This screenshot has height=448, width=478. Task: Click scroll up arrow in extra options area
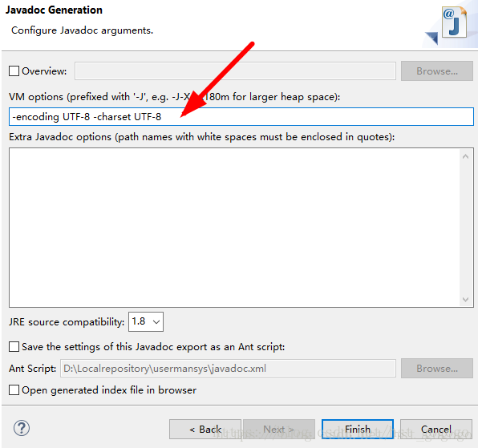(465, 156)
